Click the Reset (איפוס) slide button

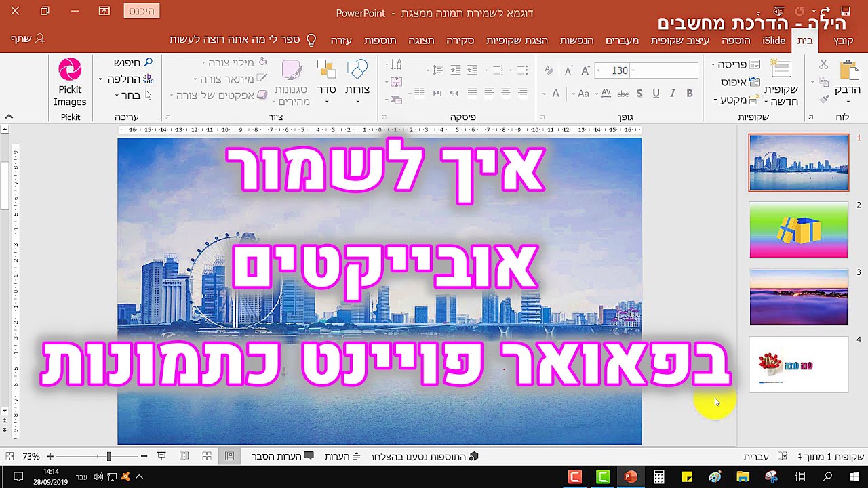click(x=739, y=82)
